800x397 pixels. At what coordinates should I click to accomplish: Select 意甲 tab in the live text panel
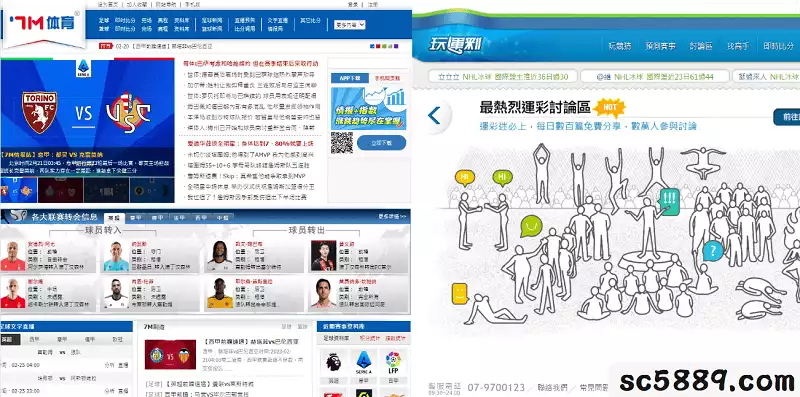point(62,339)
